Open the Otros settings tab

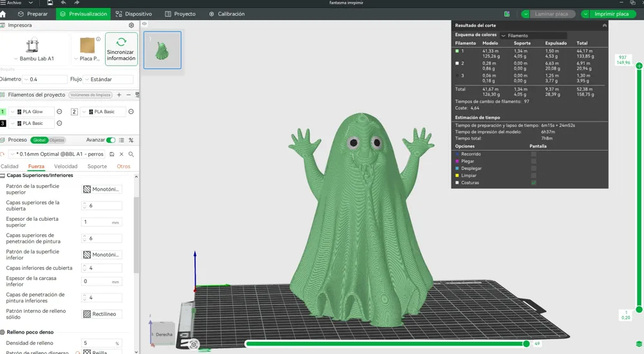pyautogui.click(x=123, y=166)
